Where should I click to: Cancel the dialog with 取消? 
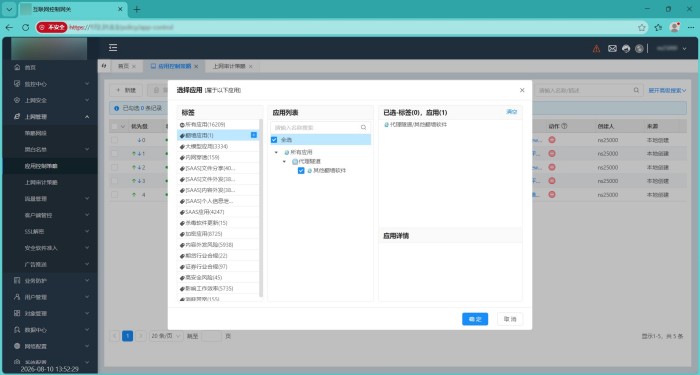[x=510, y=319]
